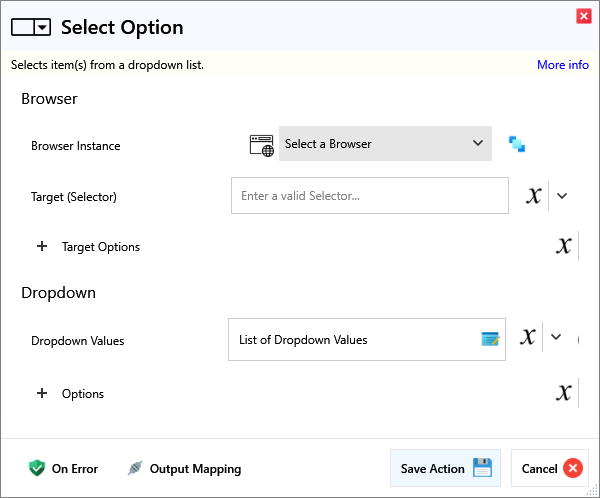This screenshot has height=498, width=600.
Task: Click the browser globe icon beside Select a Browser
Action: 261,144
